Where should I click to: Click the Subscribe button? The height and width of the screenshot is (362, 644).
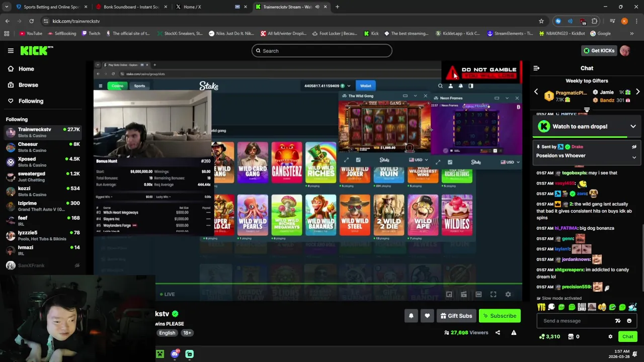pos(500,316)
